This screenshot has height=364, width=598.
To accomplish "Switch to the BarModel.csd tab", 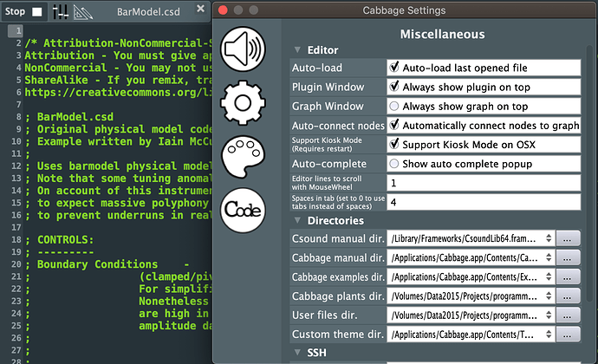I will 148,12.
